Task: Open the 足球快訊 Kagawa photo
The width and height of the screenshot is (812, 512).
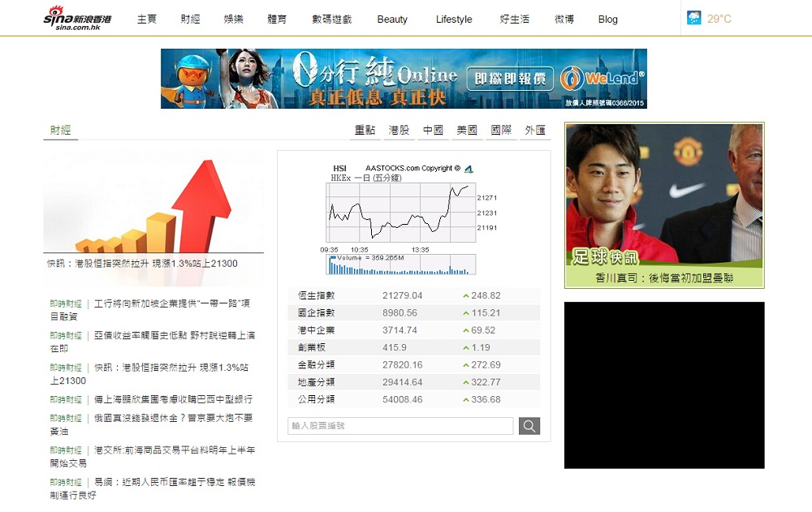Action: pos(664,196)
